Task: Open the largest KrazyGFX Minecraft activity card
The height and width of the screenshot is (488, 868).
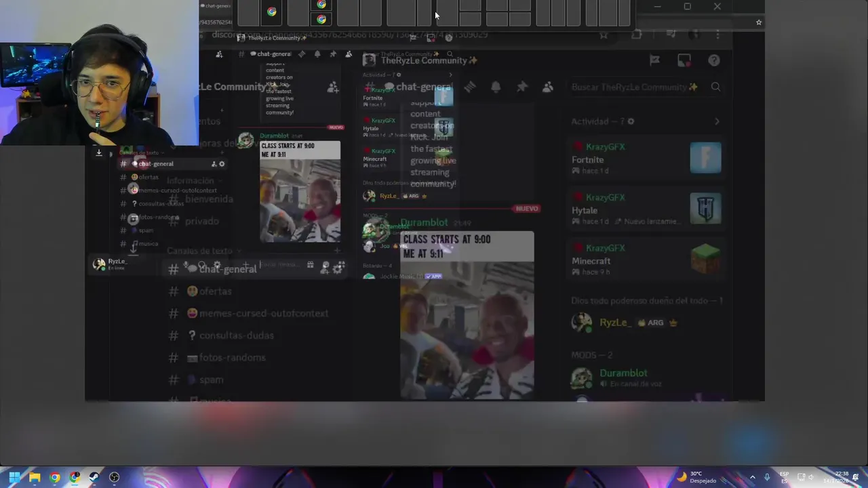Action: (646, 260)
